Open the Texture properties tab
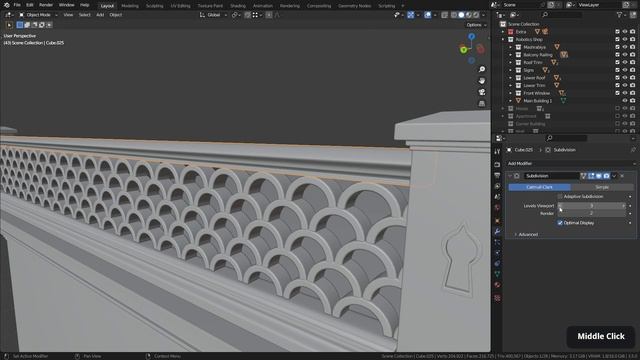 (x=497, y=298)
